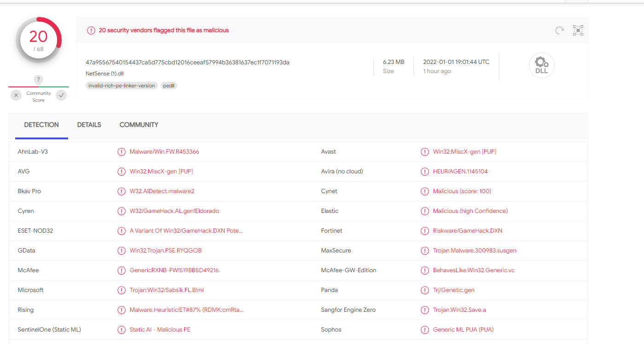Click warning icon beside Avira result
Screen dimensions: 644x344
(x=425, y=172)
